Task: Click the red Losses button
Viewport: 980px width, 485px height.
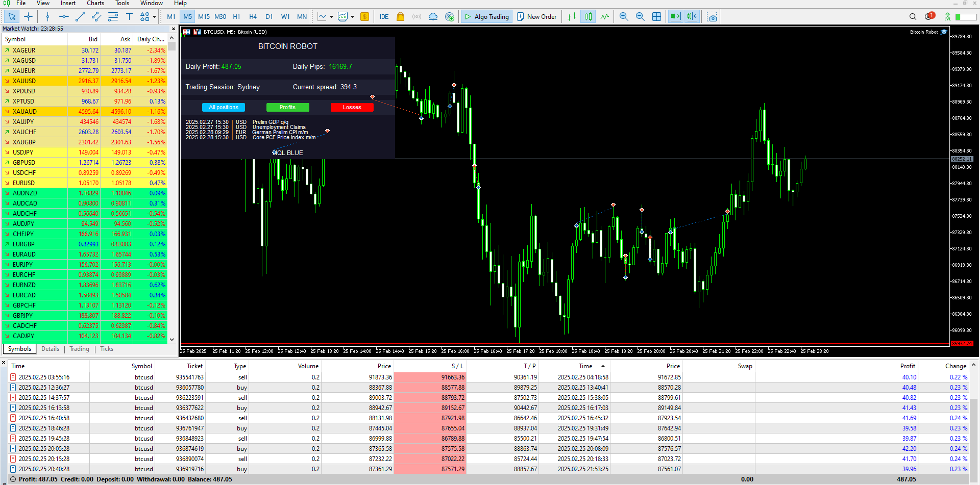Action: tap(352, 107)
